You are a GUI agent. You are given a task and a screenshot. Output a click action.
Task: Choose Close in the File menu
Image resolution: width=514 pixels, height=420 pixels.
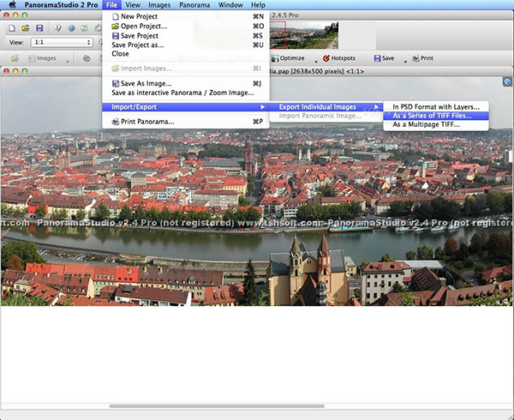[186, 54]
